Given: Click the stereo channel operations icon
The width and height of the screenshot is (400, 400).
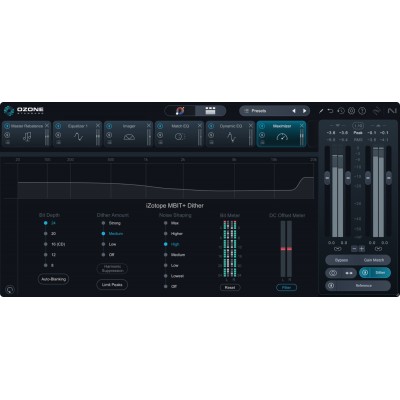Looking at the screenshot, I should point(333,273).
